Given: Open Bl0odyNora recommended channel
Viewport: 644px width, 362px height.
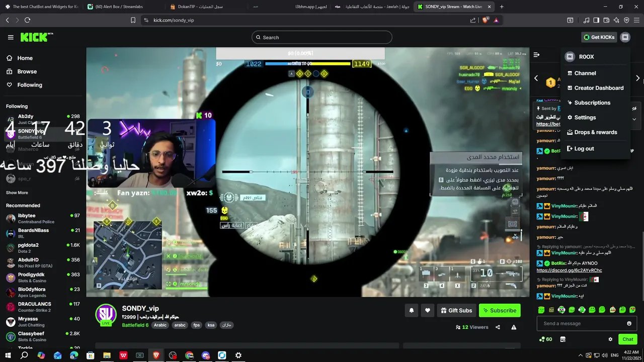Looking at the screenshot, I should pos(43,292).
